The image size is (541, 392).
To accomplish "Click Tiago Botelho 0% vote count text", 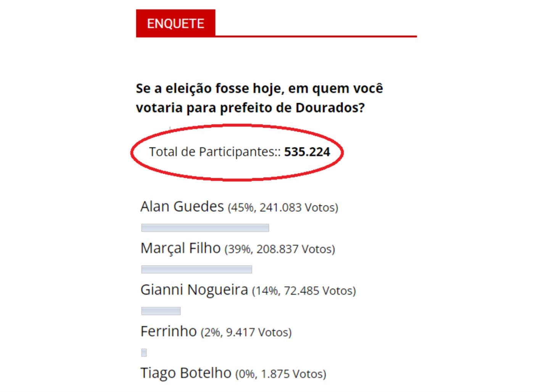I will pos(281,374).
